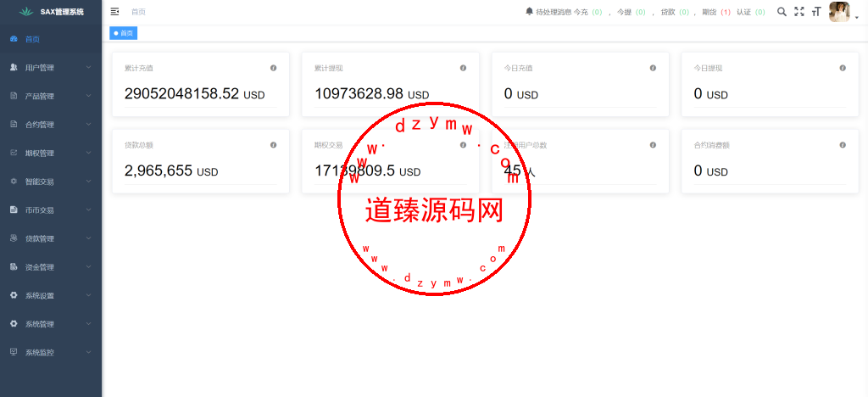Image resolution: width=868 pixels, height=397 pixels.
Task: Click the info icon on 注册用户总数 card
Action: pyautogui.click(x=653, y=145)
